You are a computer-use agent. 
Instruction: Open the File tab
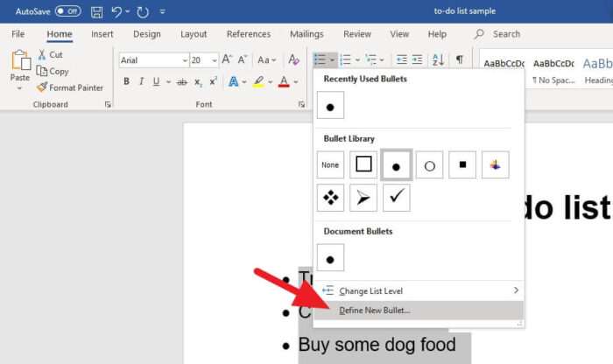pyautogui.click(x=18, y=34)
